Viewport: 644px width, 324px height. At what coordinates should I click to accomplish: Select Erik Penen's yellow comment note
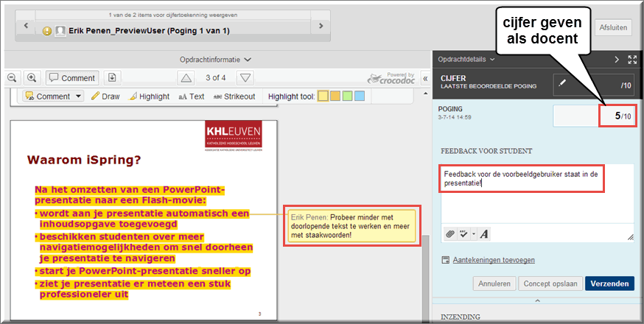(x=351, y=226)
